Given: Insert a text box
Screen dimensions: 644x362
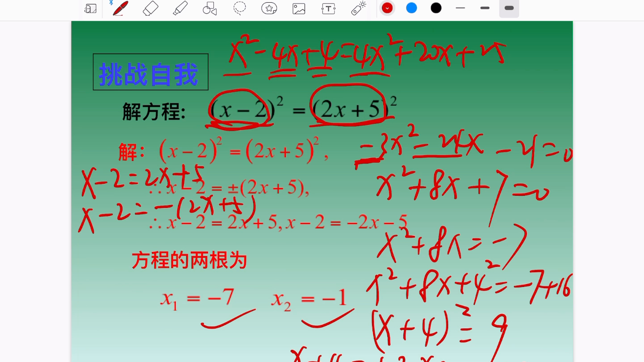Looking at the screenshot, I should (x=329, y=8).
